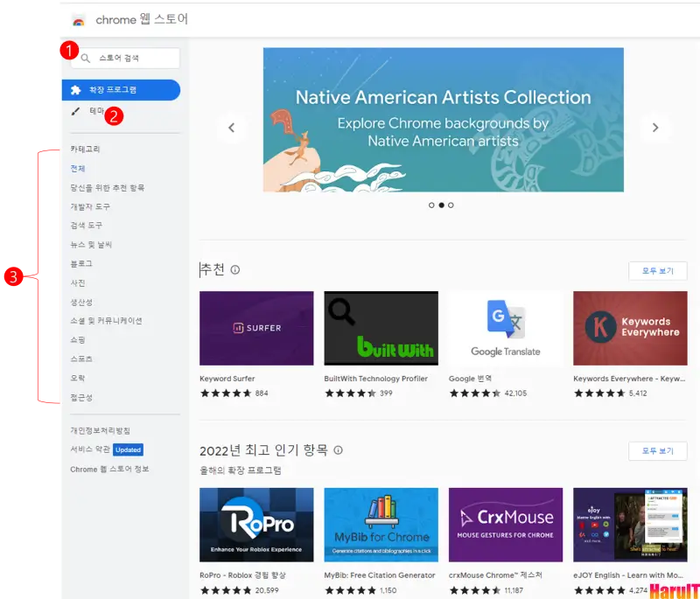Viewport: 700px width, 599px height.
Task: Open the 생산성 category
Action: [x=81, y=302]
